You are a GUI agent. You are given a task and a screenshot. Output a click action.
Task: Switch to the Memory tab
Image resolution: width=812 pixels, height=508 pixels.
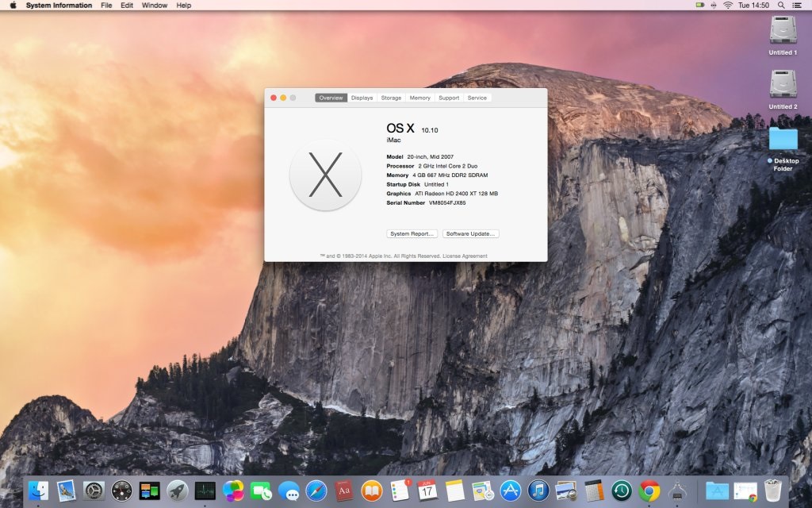[420, 98]
